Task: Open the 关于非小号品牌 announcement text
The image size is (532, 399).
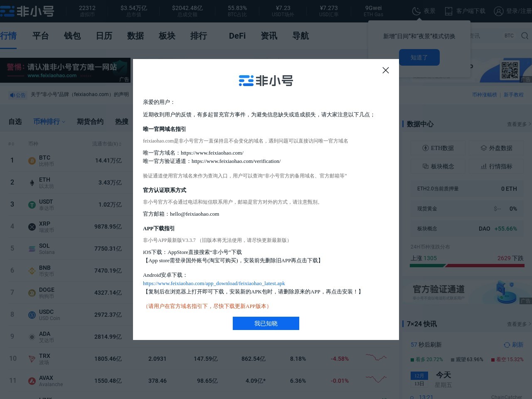Action: click(x=80, y=94)
